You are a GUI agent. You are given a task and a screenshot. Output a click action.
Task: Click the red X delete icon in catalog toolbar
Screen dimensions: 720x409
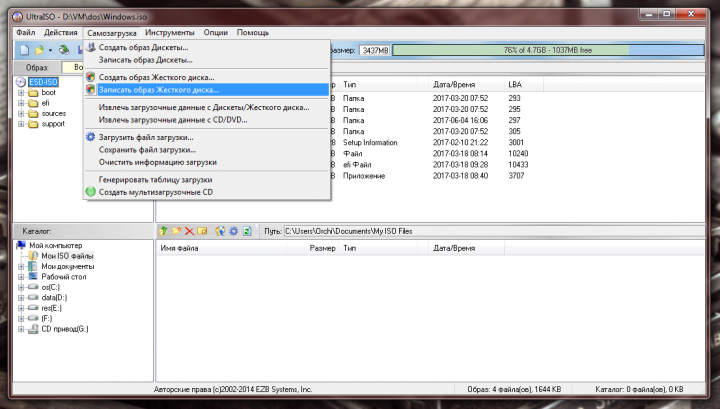(x=189, y=231)
